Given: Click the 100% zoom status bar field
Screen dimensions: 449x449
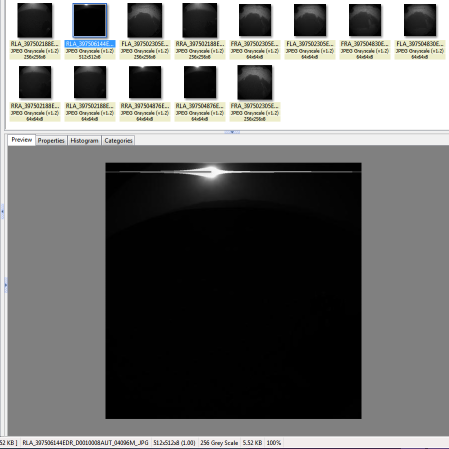Looking at the screenshot, I should (274, 443).
